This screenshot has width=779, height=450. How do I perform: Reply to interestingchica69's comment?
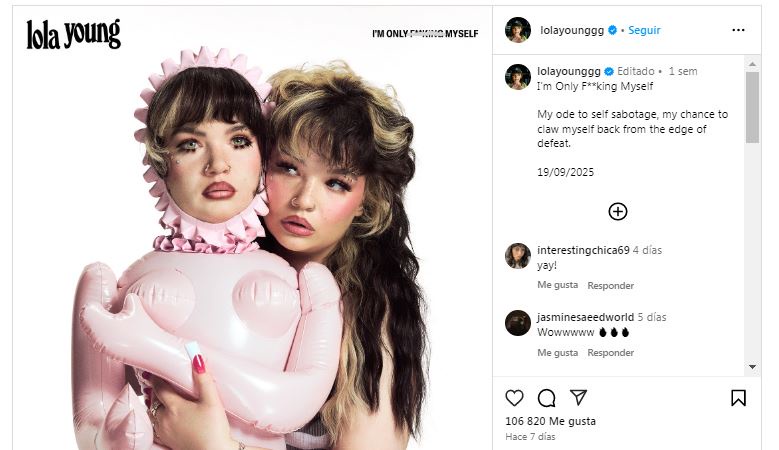coord(610,286)
